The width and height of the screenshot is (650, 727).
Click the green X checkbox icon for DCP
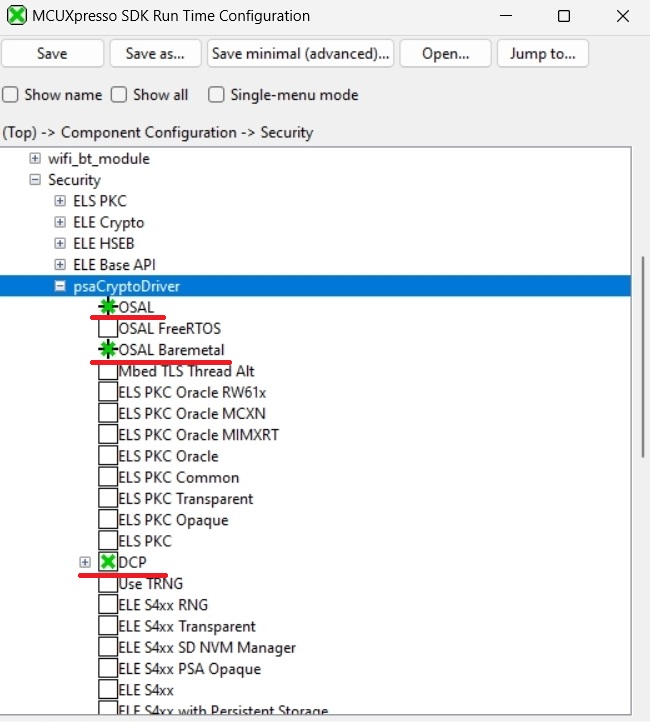tap(107, 562)
